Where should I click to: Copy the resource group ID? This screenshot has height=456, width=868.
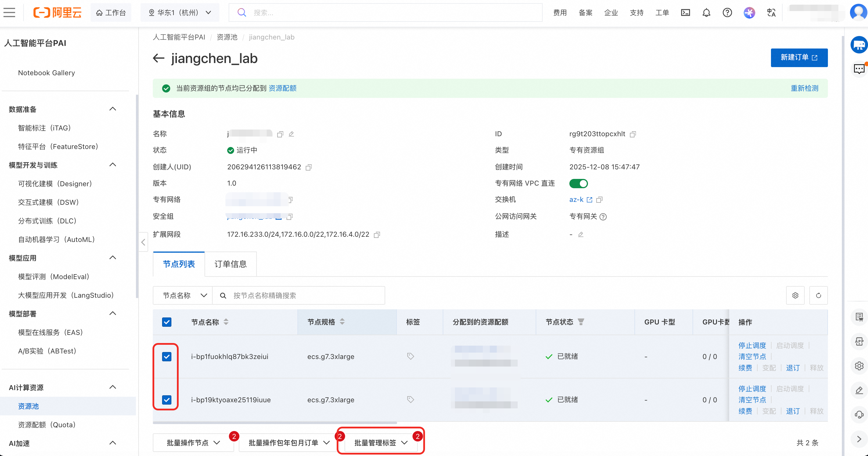(633, 134)
